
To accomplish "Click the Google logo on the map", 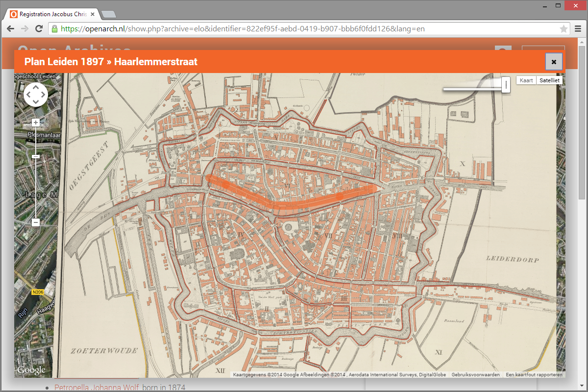I will pos(31,370).
